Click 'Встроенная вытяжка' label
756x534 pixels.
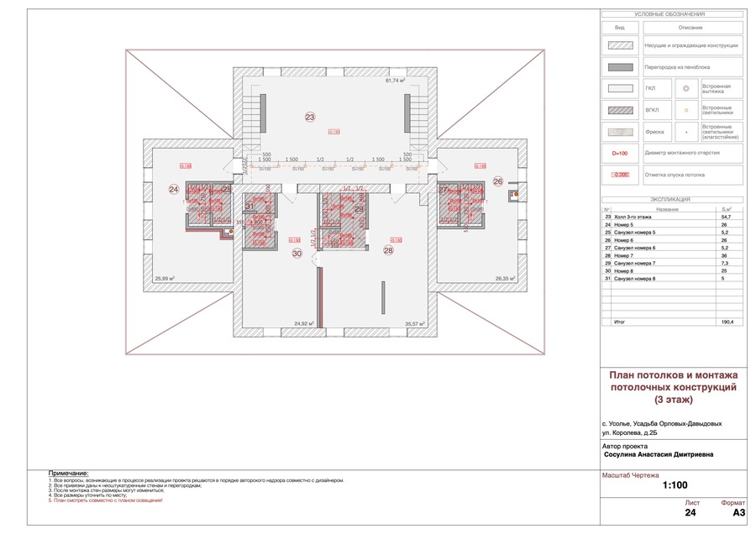click(x=716, y=89)
